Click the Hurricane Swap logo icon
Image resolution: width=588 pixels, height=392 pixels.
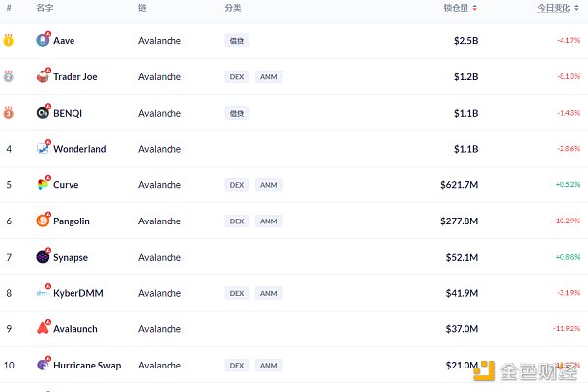tap(42, 365)
